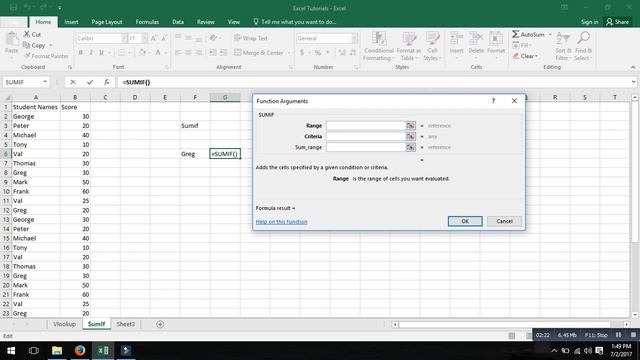Screen dimensions: 640x360
Task: Collapse the Range field selector in dialog
Action: point(411,126)
